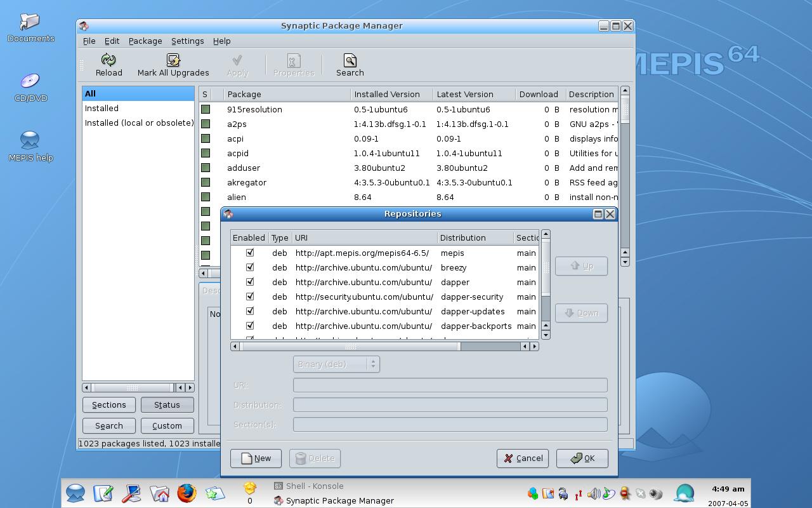812x508 pixels.
Task: Click the Synaptic window menu icon
Action: (x=84, y=26)
